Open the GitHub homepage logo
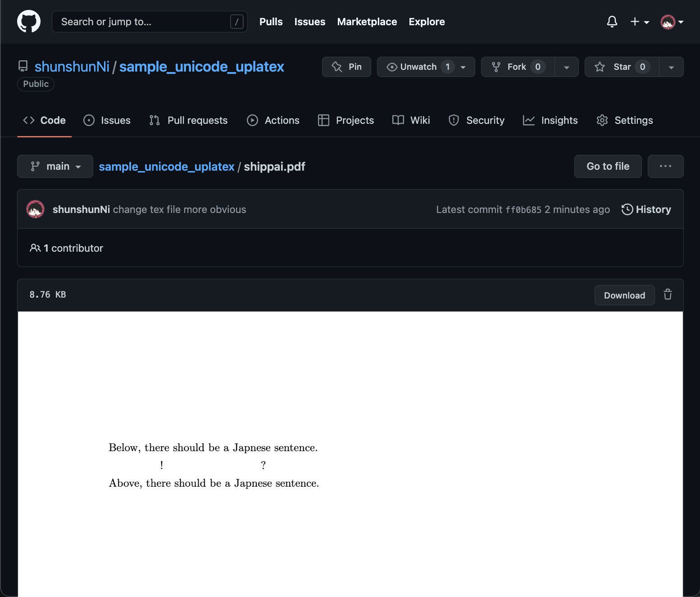Viewport: 700px width, 597px height. tap(29, 22)
